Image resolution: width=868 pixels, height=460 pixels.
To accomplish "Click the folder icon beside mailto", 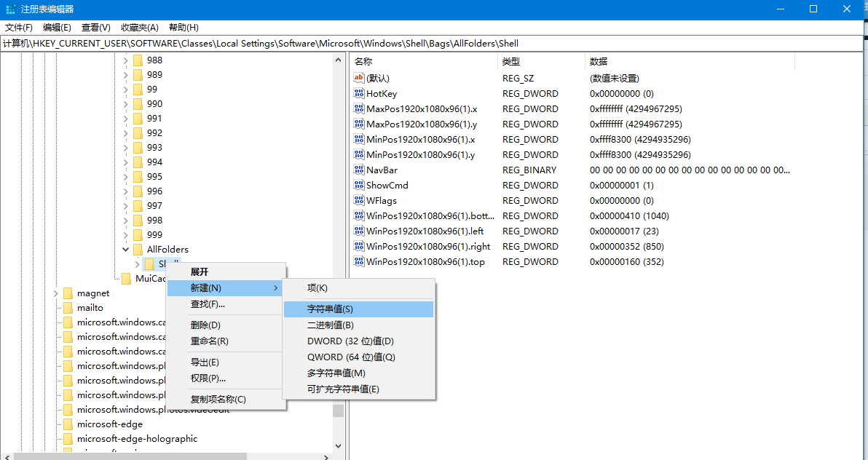I will point(68,307).
